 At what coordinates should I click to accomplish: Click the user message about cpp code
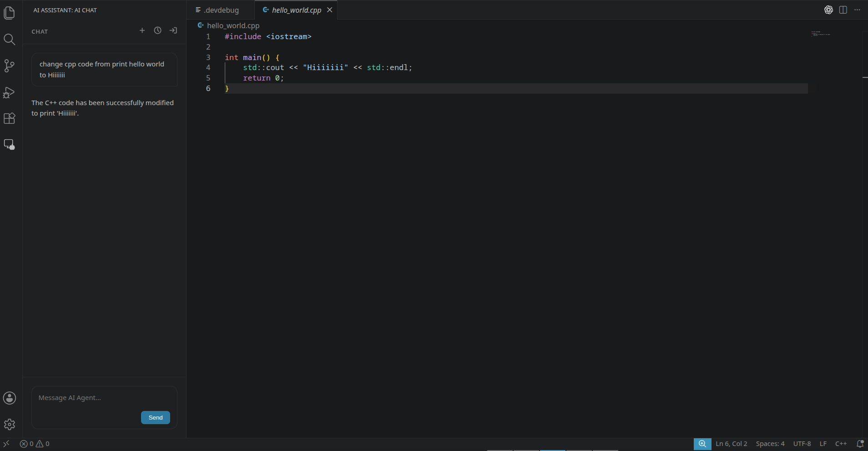coord(104,70)
